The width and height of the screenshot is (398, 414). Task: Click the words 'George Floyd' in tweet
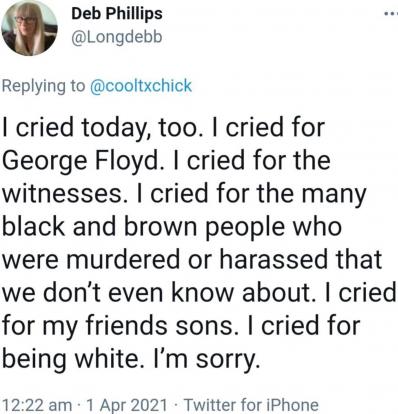click(84, 161)
